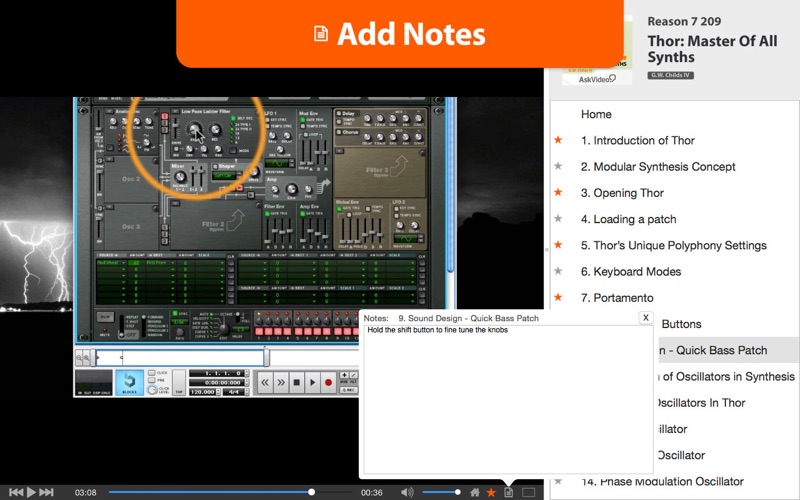The width and height of the screenshot is (800, 500).
Task: Click the orange favorite star in player bar
Action: tap(491, 492)
